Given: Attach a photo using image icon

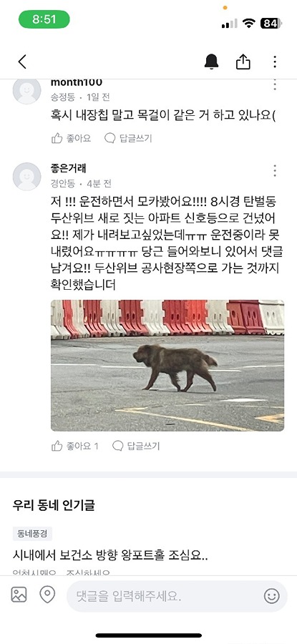Looking at the screenshot, I should [x=19, y=595].
